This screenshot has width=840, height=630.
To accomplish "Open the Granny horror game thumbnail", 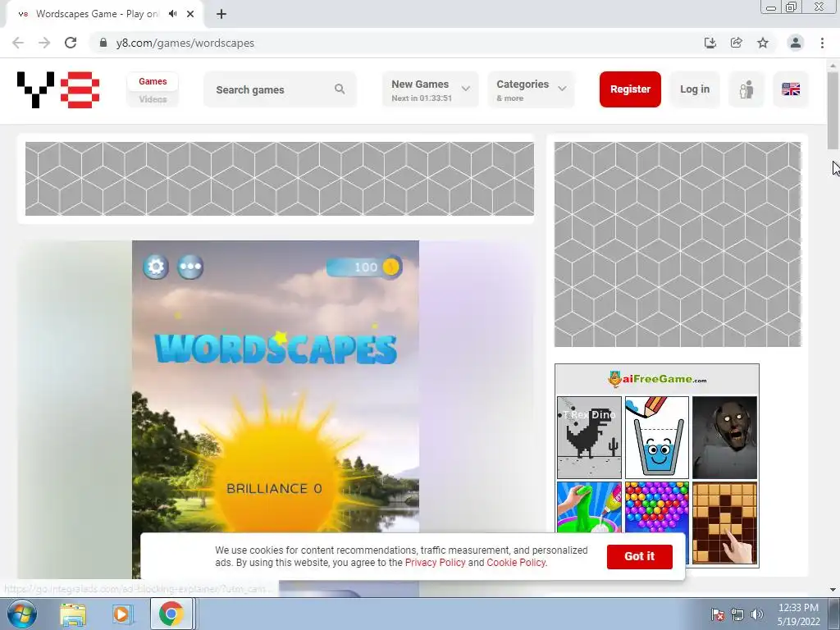I will point(724,437).
